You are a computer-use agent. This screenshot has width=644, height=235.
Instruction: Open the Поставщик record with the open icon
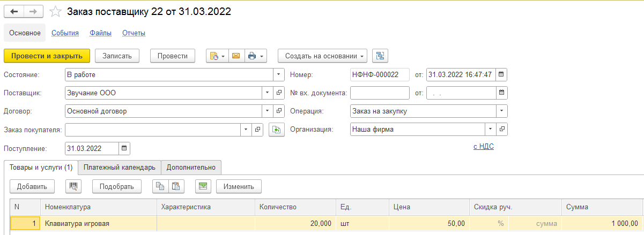[279, 93]
